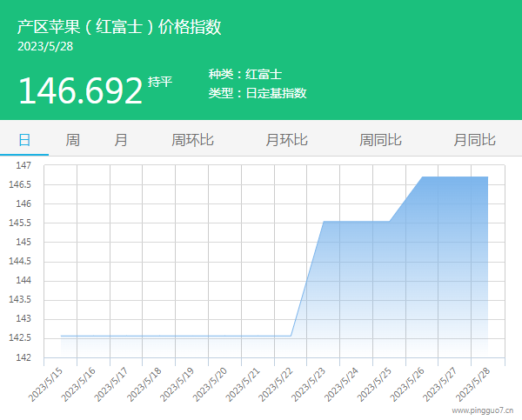Open the 月环比 tab
522x420 pixels.
coord(286,140)
